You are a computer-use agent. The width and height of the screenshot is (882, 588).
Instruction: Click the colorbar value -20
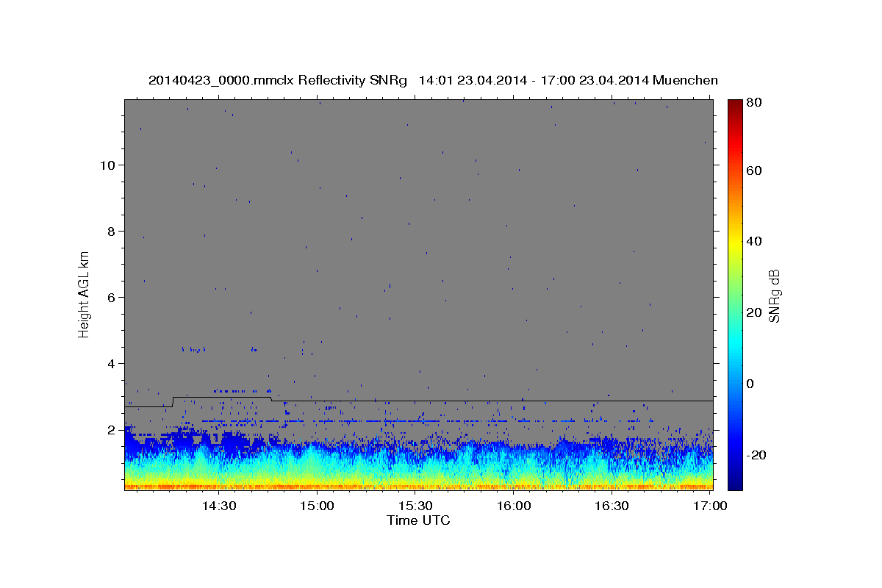pos(756,455)
